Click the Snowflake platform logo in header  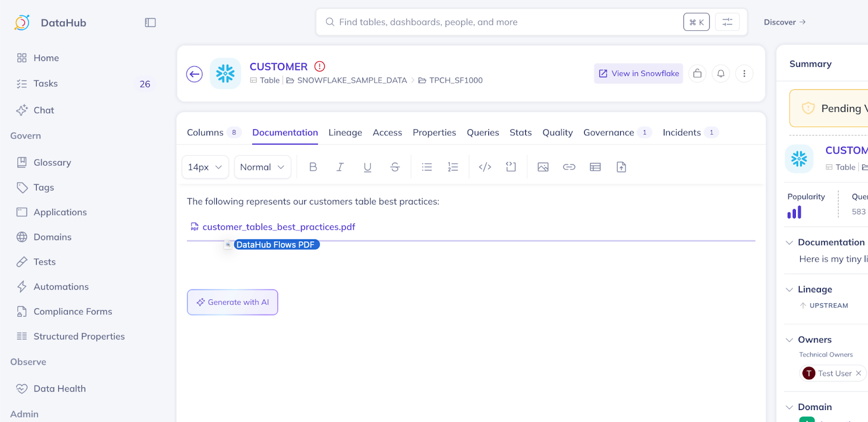[x=225, y=73]
